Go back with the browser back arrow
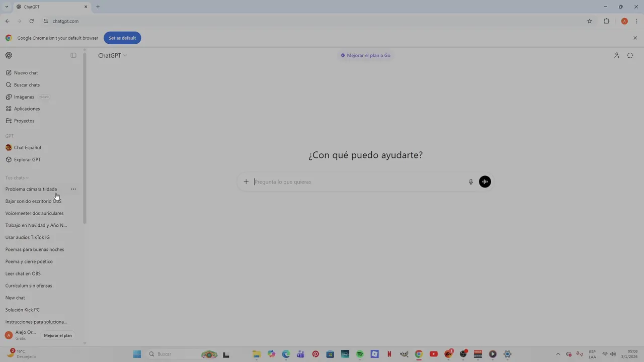The width and height of the screenshot is (644, 362). pyautogui.click(x=8, y=21)
